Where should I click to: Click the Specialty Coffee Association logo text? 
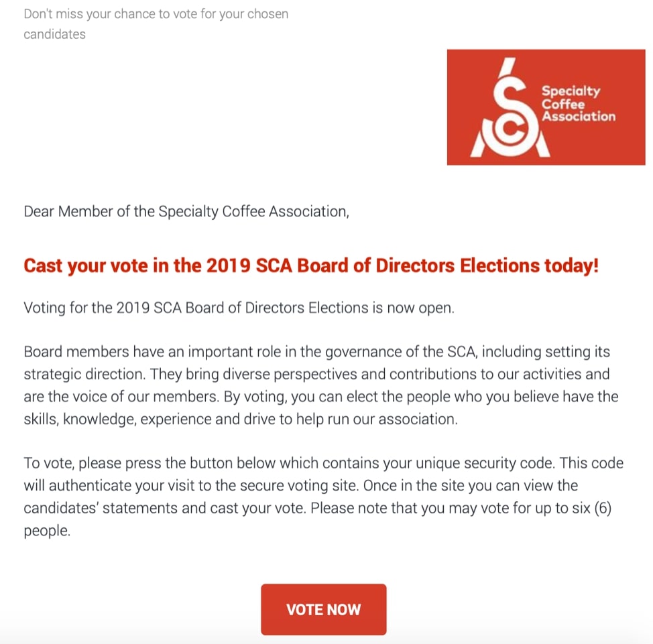pos(578,104)
